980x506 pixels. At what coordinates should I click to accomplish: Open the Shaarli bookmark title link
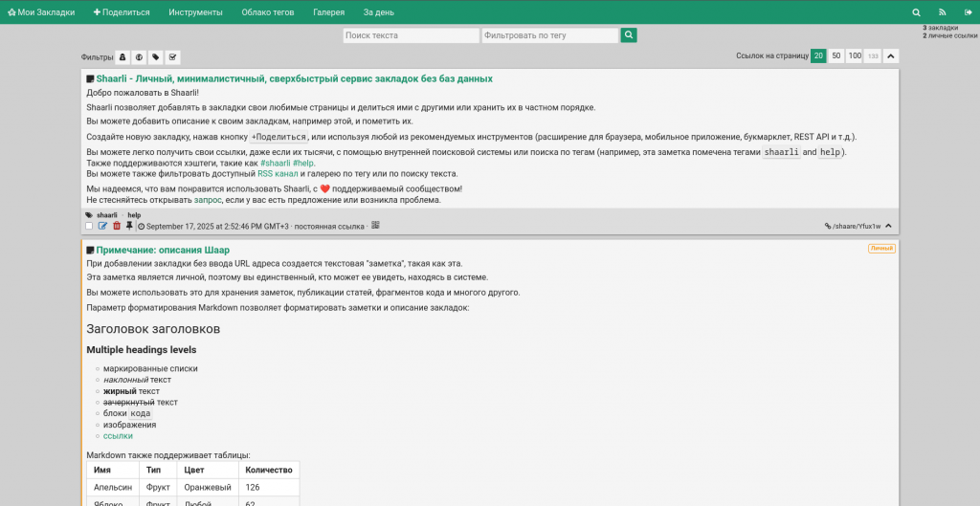coord(295,78)
